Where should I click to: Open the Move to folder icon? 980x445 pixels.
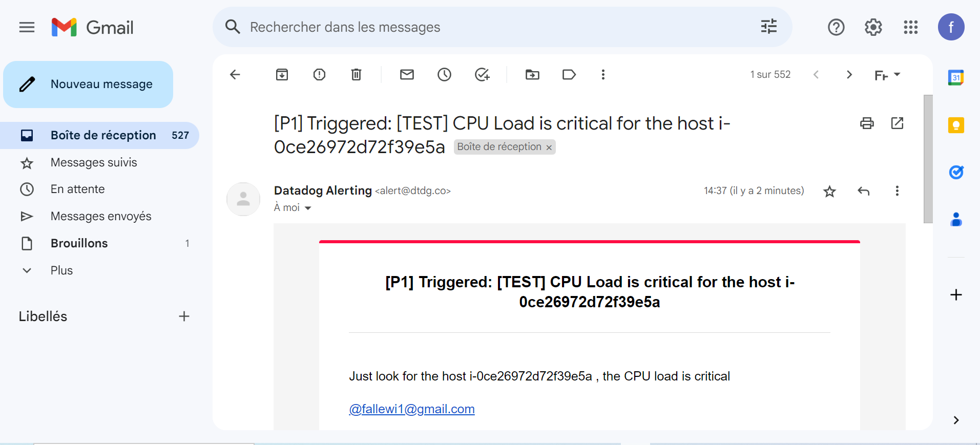tap(532, 75)
